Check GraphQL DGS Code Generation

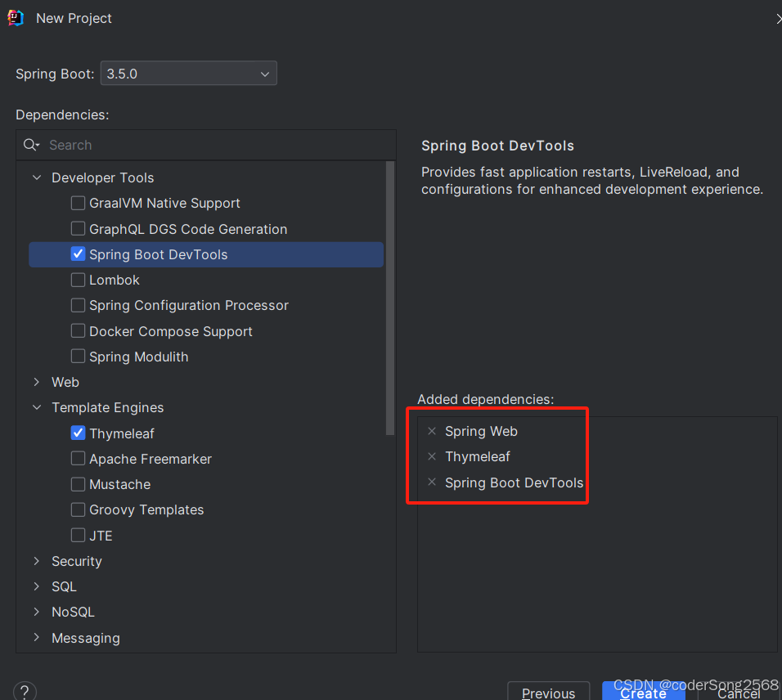pyautogui.click(x=78, y=229)
